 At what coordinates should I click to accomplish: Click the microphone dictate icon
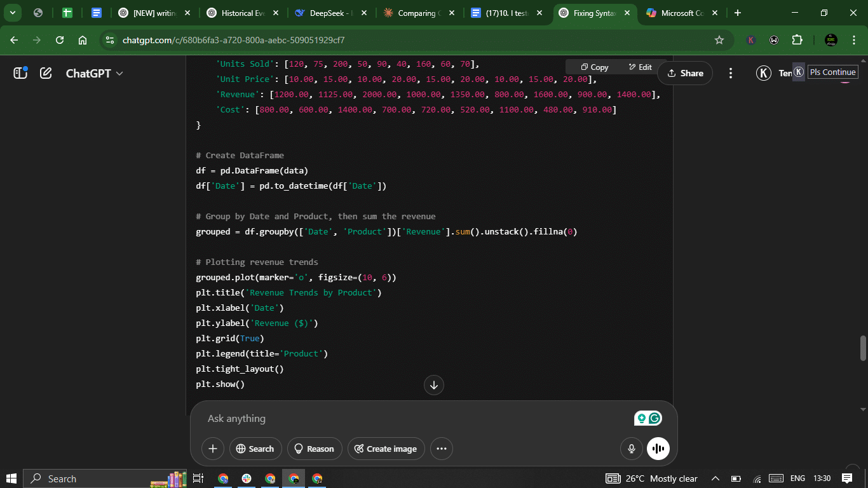coord(632,449)
